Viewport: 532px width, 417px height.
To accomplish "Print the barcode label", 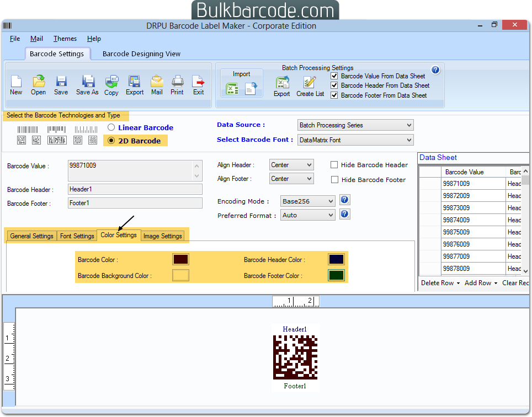I will click(177, 81).
